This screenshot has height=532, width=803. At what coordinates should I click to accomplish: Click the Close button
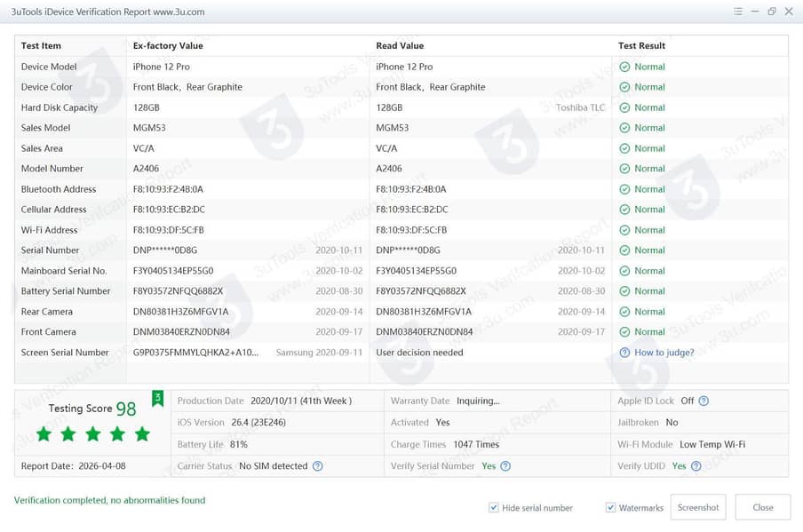tap(763, 507)
